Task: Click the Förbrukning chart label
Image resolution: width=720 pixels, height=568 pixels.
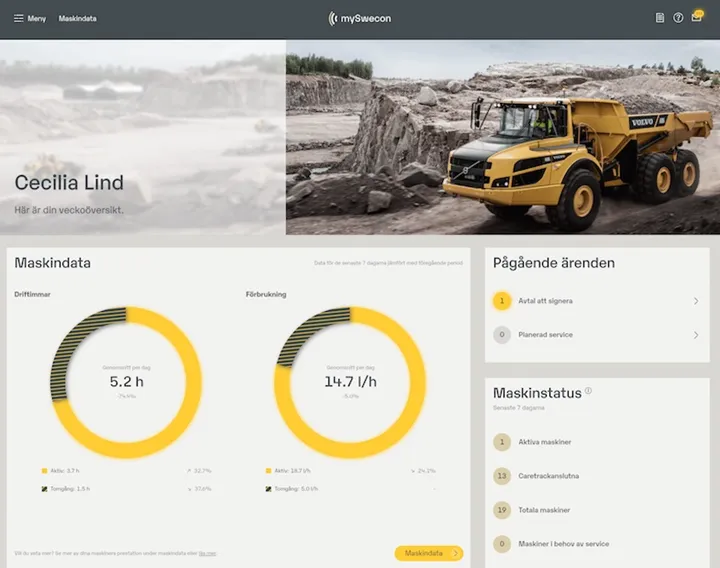Action: pyautogui.click(x=266, y=294)
